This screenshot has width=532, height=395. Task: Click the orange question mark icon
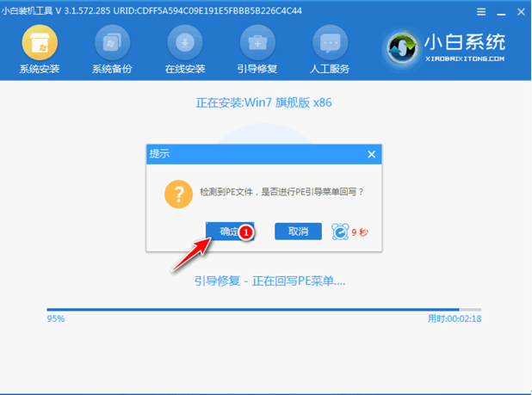[x=178, y=193]
